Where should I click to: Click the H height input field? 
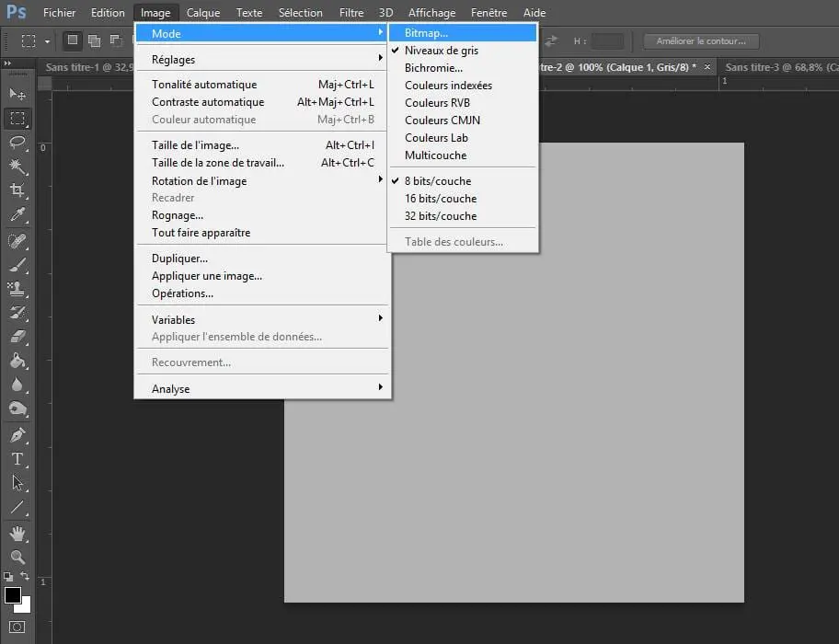(607, 41)
